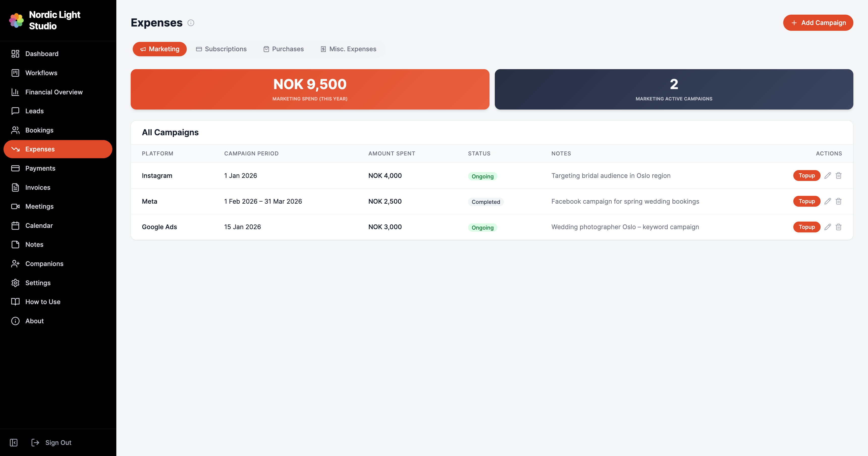Switch to the Subscriptions tab
Screen dimensions: 868x456
221,49
